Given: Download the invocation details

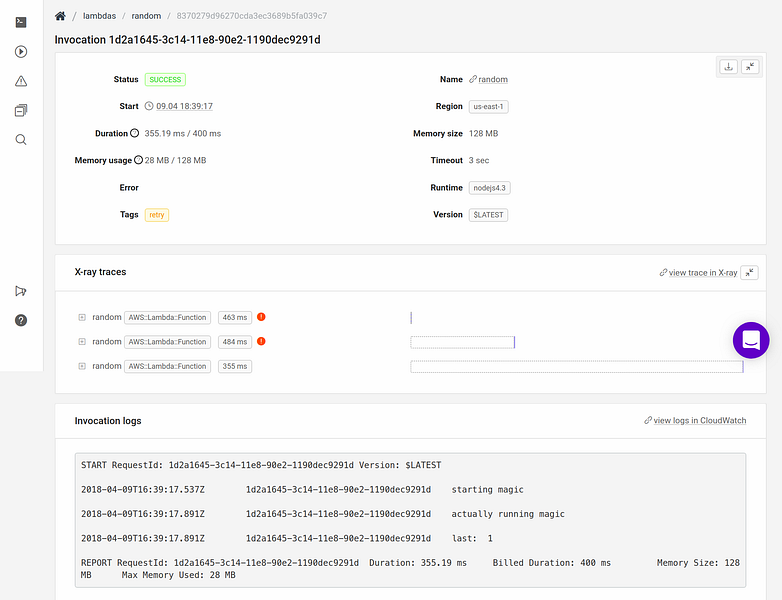Looking at the screenshot, I should pyautogui.click(x=729, y=67).
